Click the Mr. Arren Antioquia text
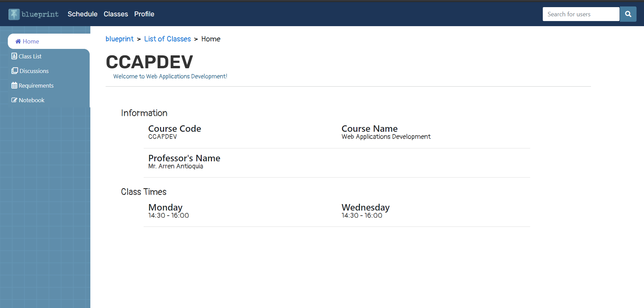 coord(176,166)
